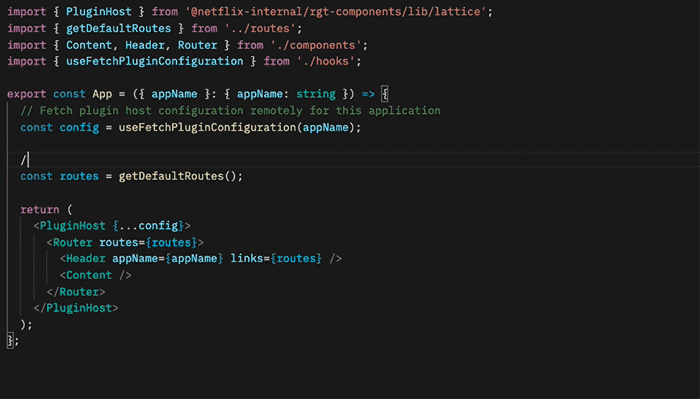The image size is (700, 399).
Task: Click the arrow function => symbol
Action: click(368, 94)
